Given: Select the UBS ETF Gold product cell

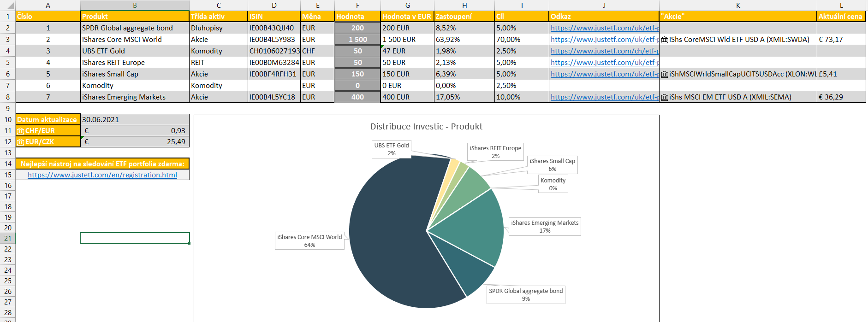Looking at the screenshot, I should coord(135,51).
